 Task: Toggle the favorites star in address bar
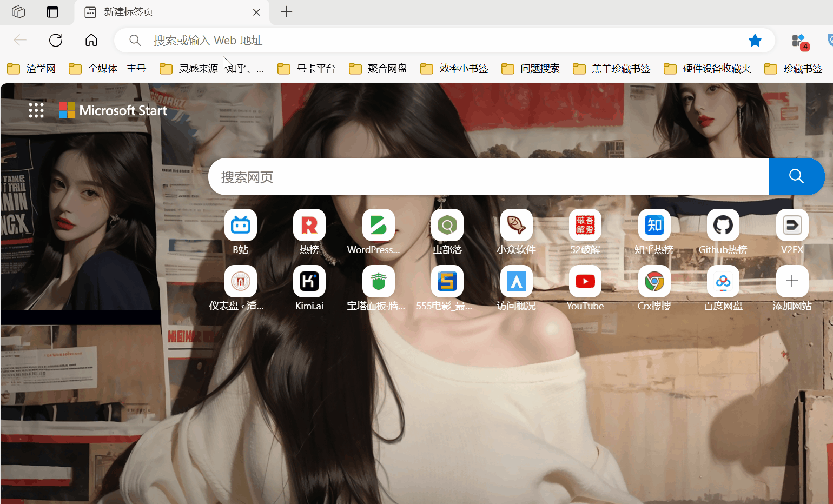[x=755, y=41]
